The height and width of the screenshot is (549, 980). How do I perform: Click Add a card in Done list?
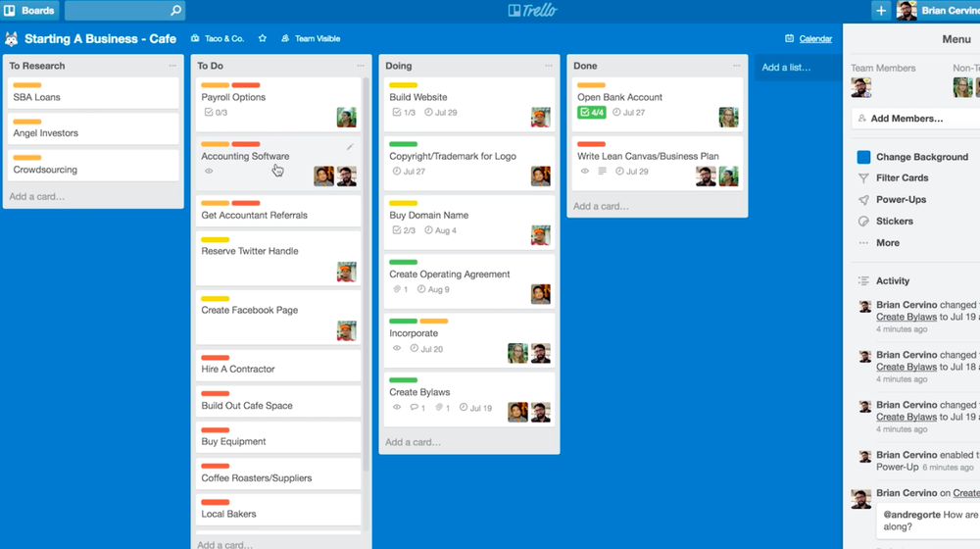point(601,206)
